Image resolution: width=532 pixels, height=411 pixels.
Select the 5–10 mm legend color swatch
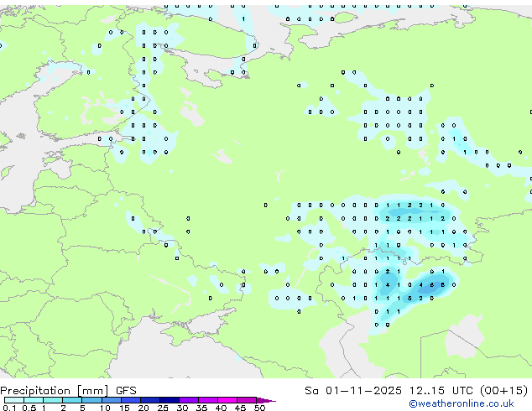(x=91, y=400)
